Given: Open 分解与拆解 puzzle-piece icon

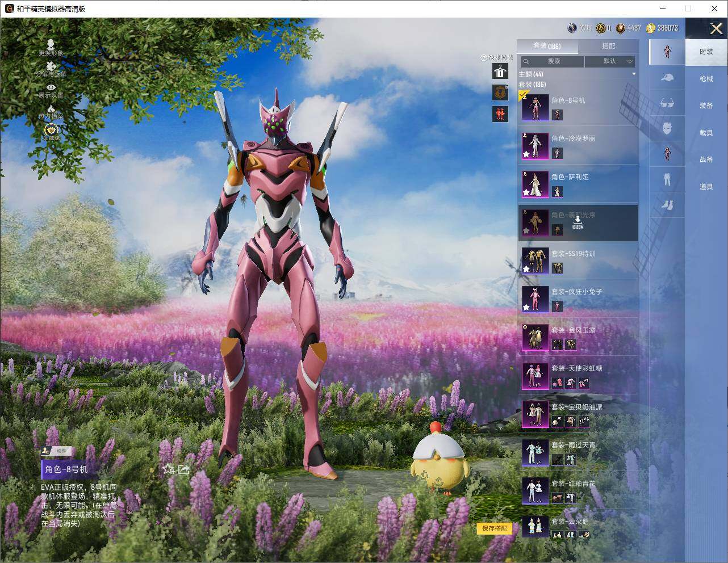Looking at the screenshot, I should (51, 66).
